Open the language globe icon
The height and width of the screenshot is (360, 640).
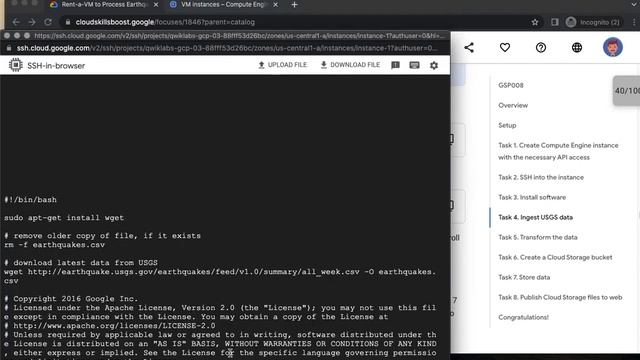[577, 47]
